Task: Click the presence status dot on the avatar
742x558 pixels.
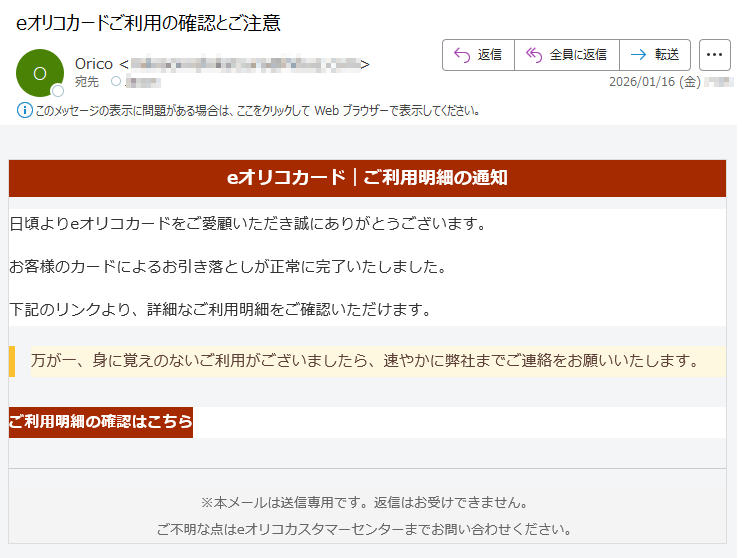Action: click(x=58, y=91)
